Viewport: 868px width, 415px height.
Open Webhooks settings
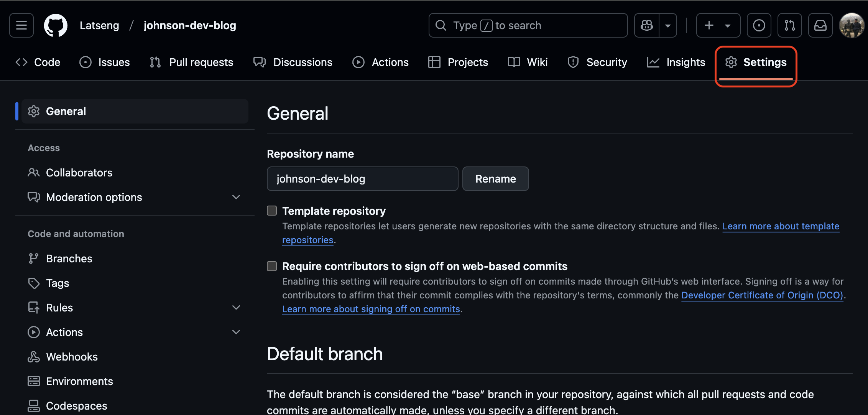[135, 357]
